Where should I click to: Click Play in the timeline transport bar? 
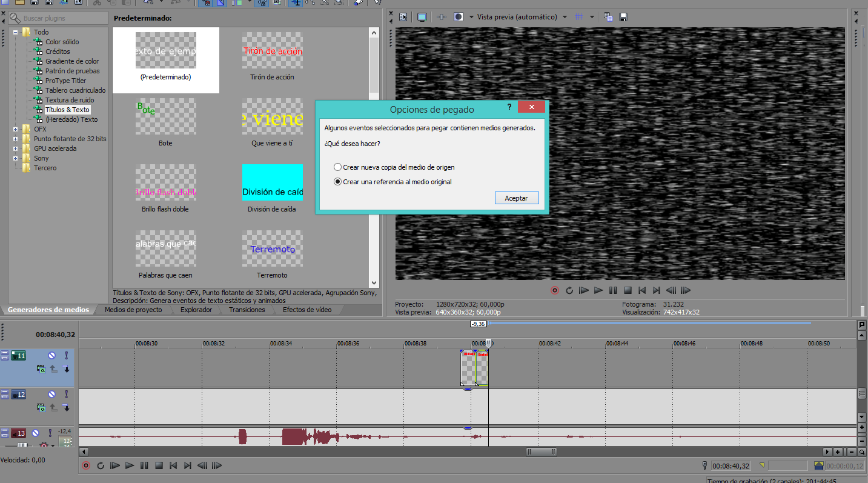130,465
